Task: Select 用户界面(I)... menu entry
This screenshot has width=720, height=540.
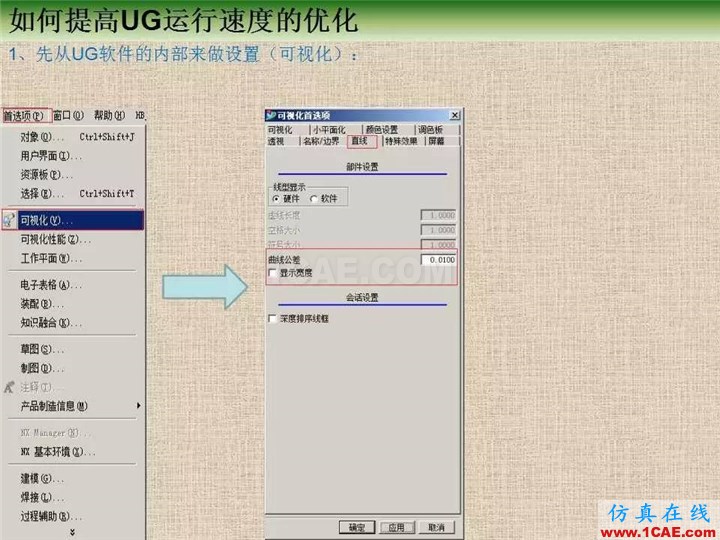Action: point(51,156)
